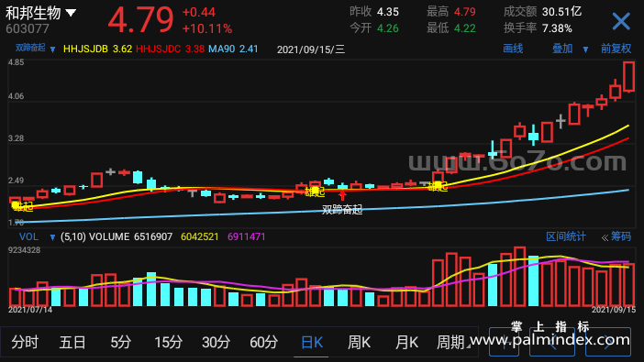Open the VOL sub-indicator dropdown
This screenshot has height=362, width=644.
(52, 237)
